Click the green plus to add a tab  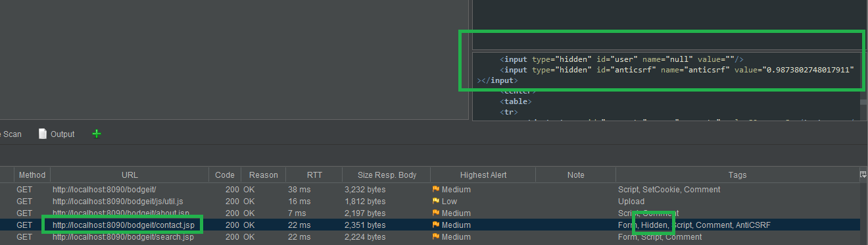click(x=97, y=134)
